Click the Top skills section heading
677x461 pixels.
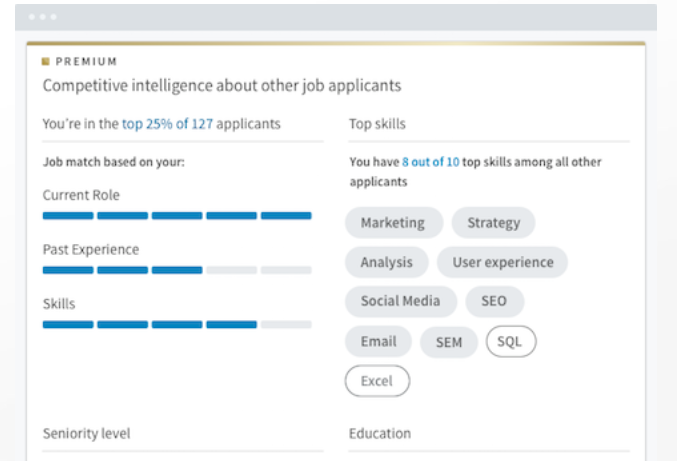377,124
